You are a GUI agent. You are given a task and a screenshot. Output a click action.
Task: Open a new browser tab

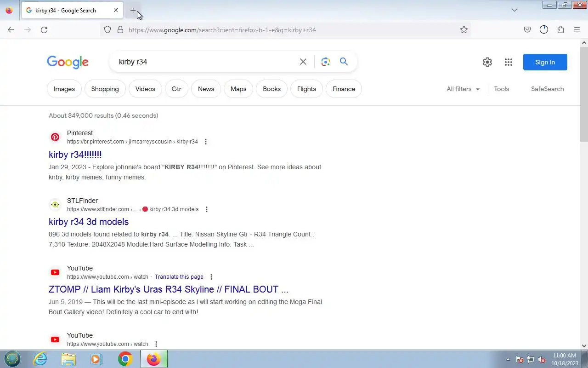click(x=133, y=10)
